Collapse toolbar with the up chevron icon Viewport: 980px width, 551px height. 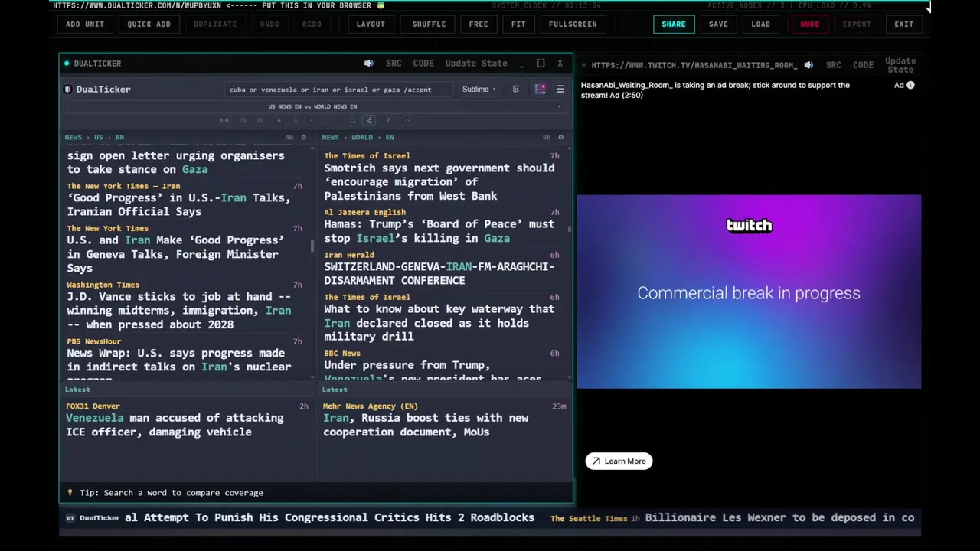[407, 120]
